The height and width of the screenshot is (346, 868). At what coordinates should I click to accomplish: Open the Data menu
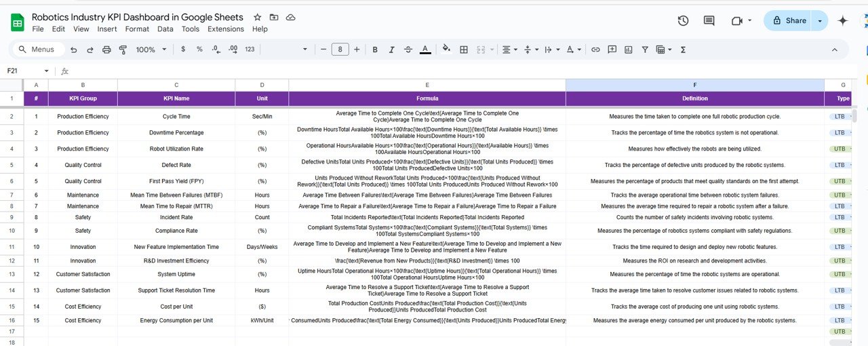165,29
